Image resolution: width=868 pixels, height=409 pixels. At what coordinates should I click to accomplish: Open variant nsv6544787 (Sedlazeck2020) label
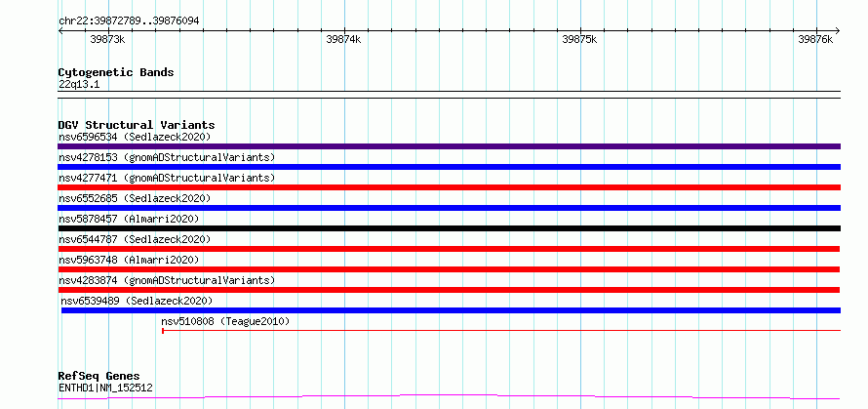135,239
